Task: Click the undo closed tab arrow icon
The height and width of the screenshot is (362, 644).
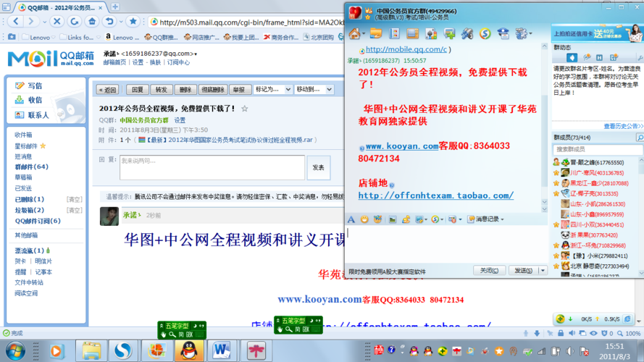Action: [109, 21]
